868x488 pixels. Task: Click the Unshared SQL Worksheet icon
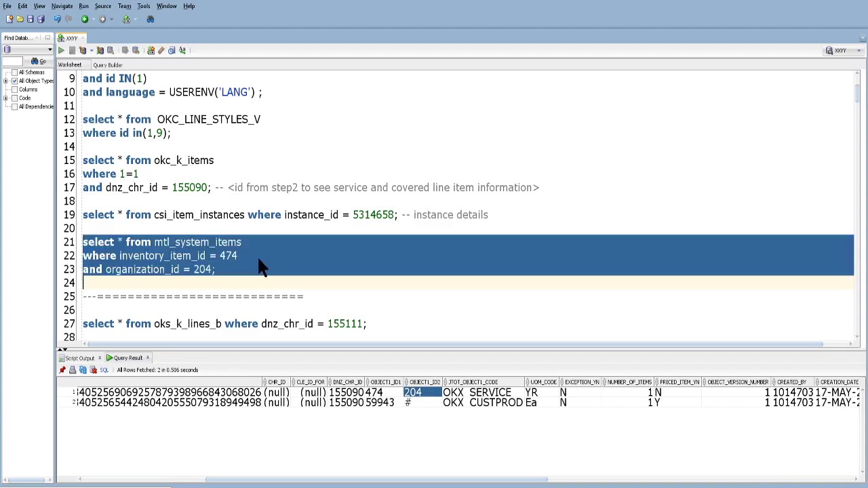(151, 50)
